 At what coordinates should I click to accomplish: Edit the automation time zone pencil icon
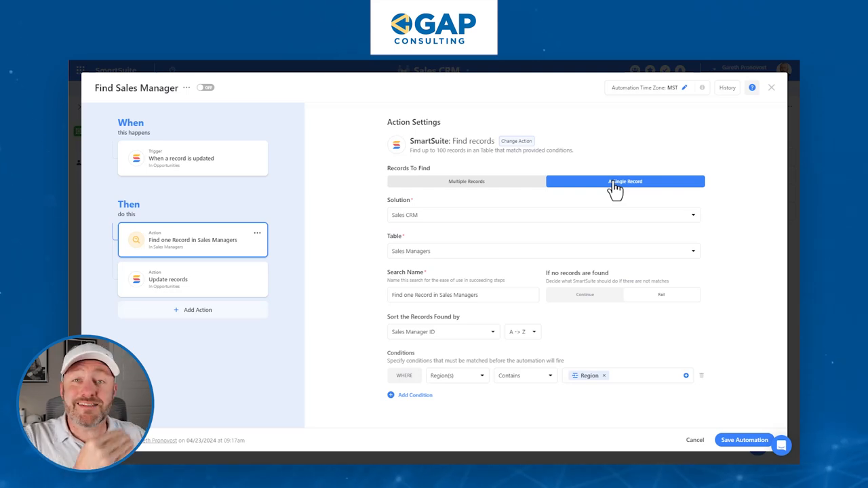click(x=684, y=87)
